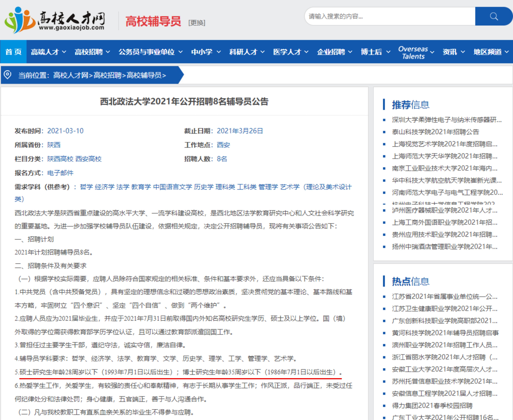The height and width of the screenshot is (420, 513).
Task: Click the search box input field
Action: pyautogui.click(x=390, y=16)
